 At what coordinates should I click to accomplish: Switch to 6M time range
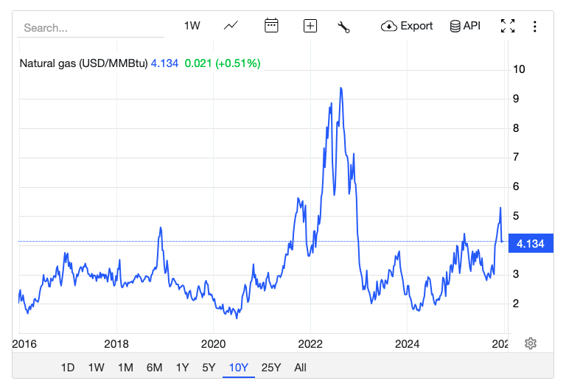click(154, 368)
